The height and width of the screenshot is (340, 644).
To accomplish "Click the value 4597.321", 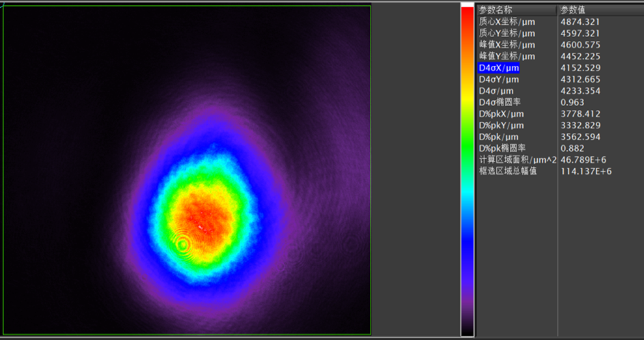I will coord(580,33).
